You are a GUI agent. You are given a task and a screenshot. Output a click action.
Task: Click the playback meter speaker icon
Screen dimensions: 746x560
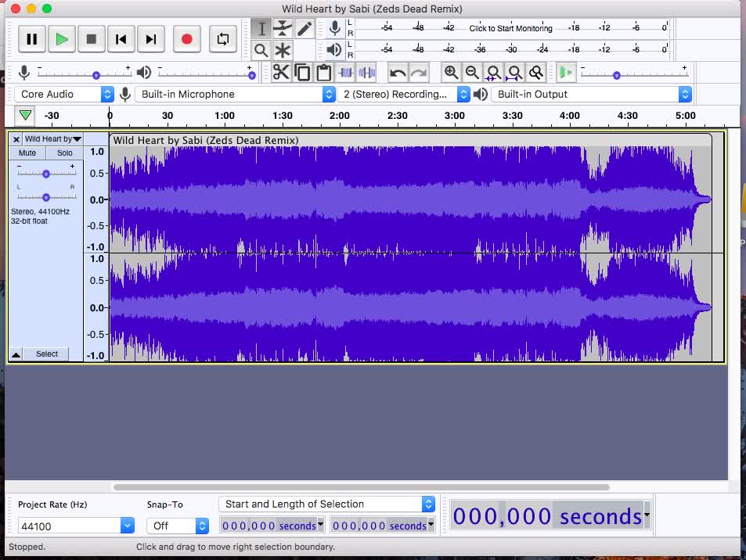334,49
